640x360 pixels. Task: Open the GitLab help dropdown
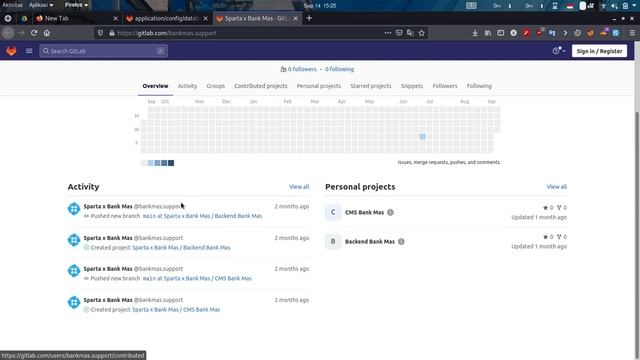pos(559,51)
